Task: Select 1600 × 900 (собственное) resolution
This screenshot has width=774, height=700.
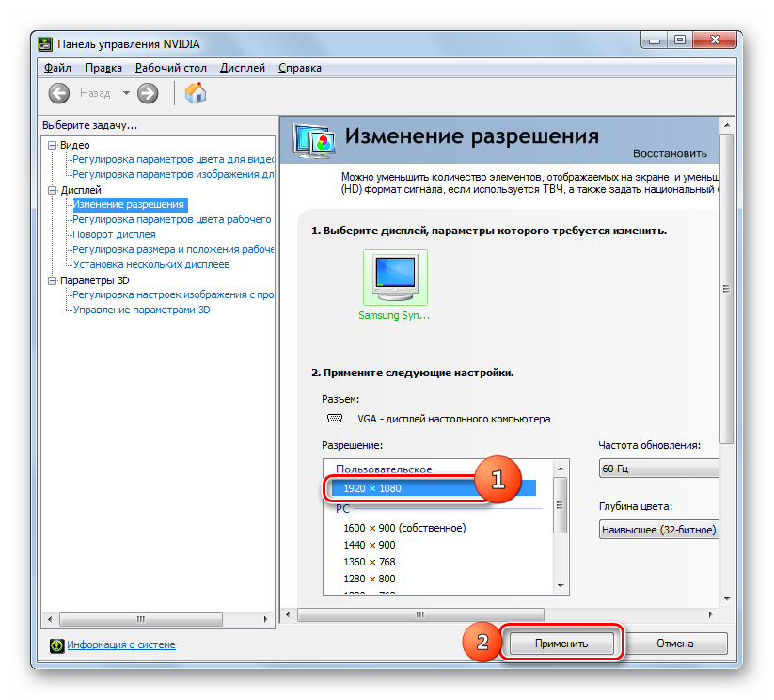Action: (404, 528)
